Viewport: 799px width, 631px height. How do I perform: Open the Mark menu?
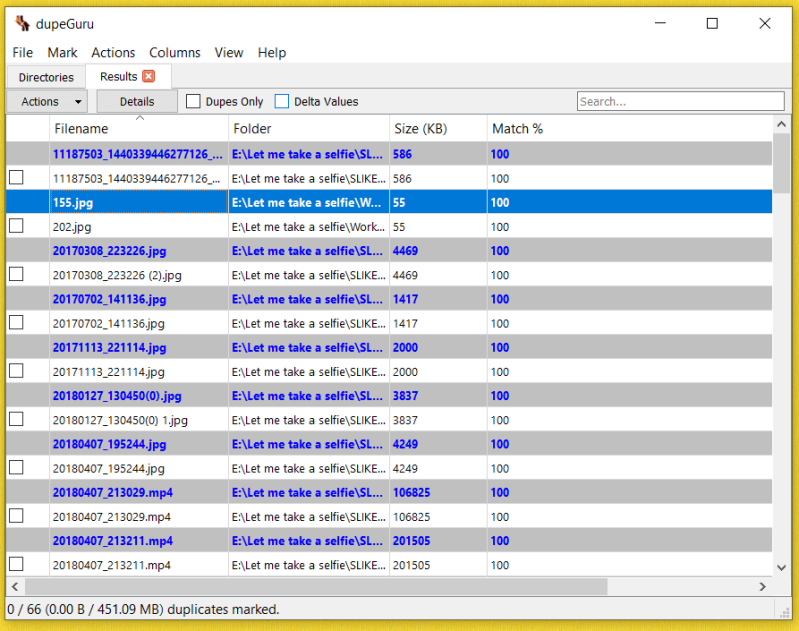tap(62, 52)
